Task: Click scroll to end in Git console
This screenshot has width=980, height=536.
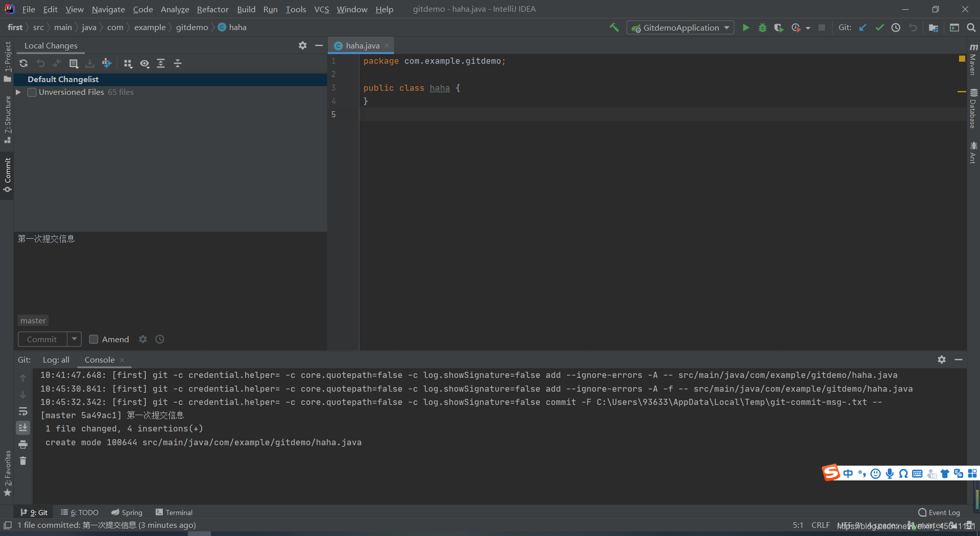Action: [x=23, y=428]
